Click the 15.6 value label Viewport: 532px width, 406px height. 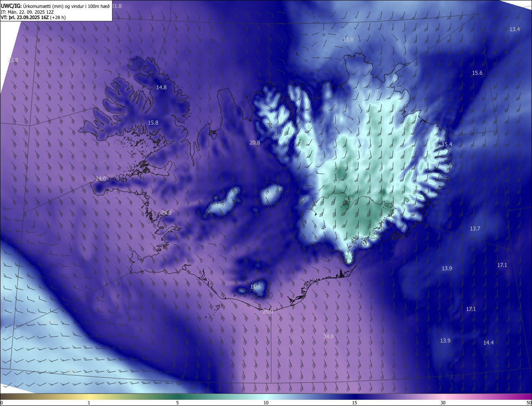[477, 73]
